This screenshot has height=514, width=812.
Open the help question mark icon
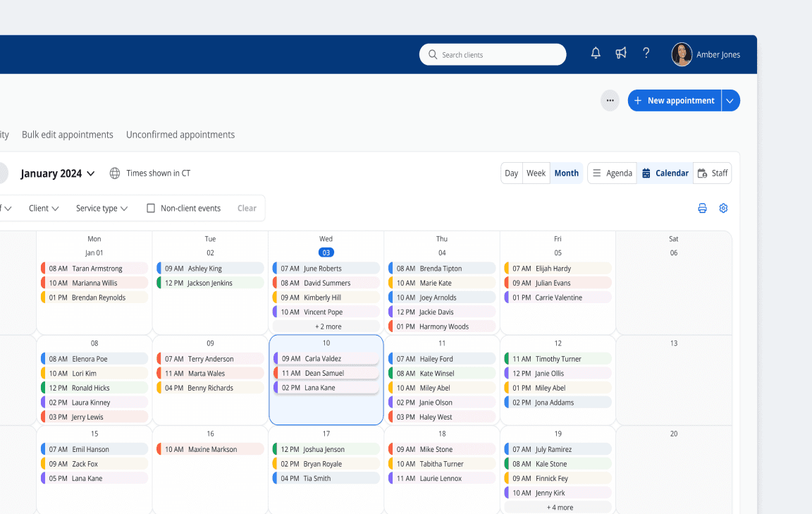point(646,52)
